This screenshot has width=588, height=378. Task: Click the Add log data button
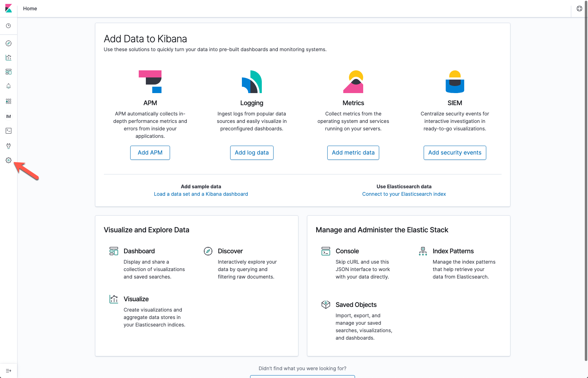[x=252, y=153]
